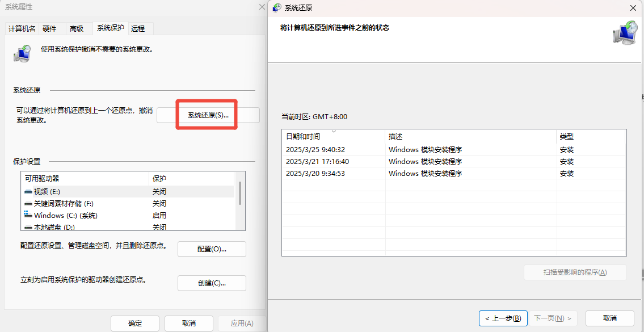Click 启用 status of Windows (C:)

coord(159,215)
